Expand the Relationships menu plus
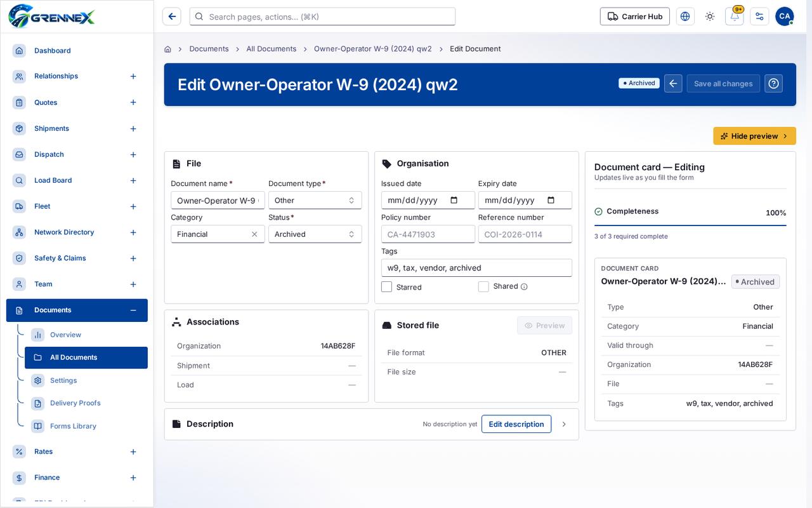 click(x=133, y=76)
